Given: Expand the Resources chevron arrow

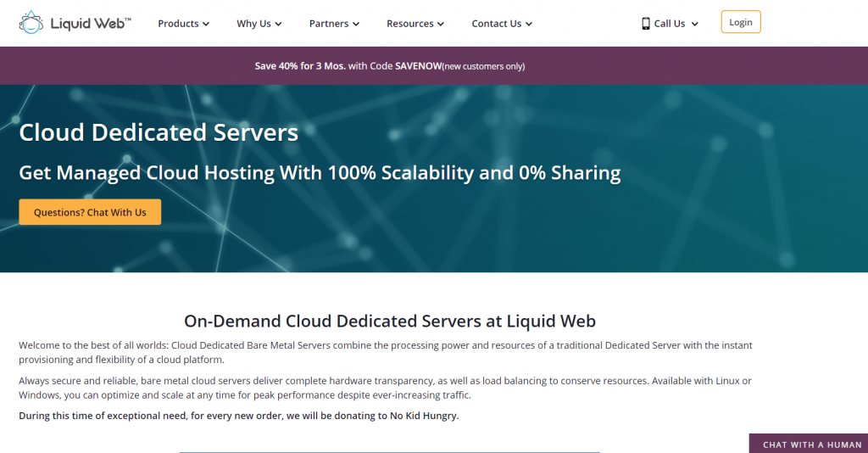Looking at the screenshot, I should pyautogui.click(x=441, y=24).
